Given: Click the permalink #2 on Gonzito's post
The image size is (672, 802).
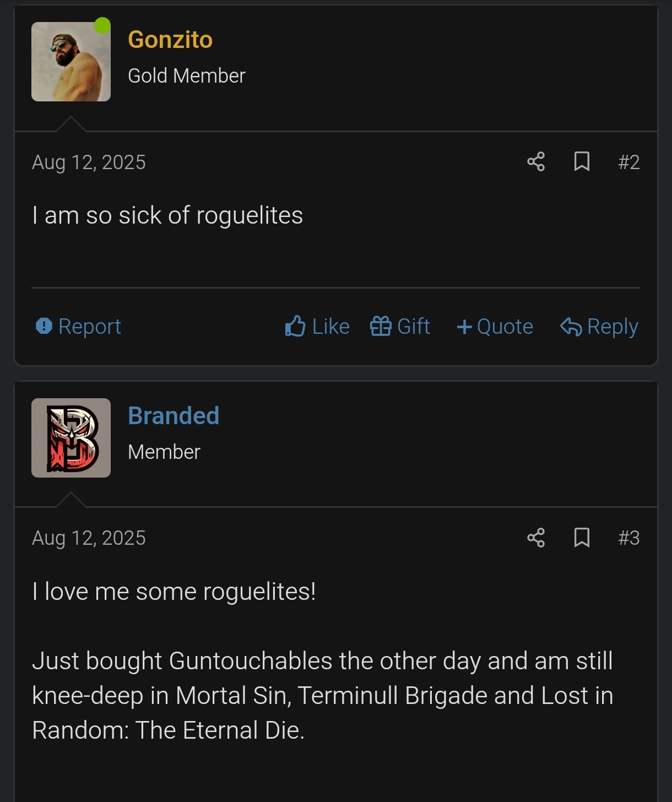Looking at the screenshot, I should pos(630,161).
